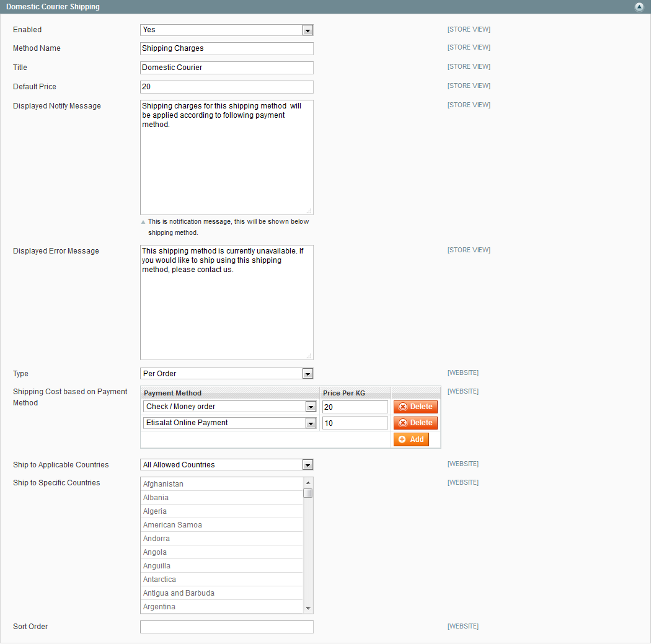Select American Samoa in the countries list
Viewport: 654px width, 644px height.
pos(221,525)
